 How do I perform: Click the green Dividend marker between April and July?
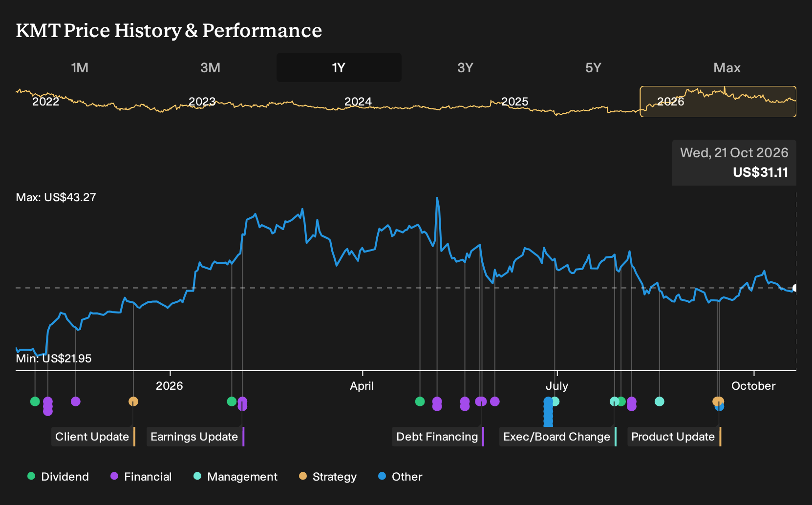pyautogui.click(x=420, y=401)
